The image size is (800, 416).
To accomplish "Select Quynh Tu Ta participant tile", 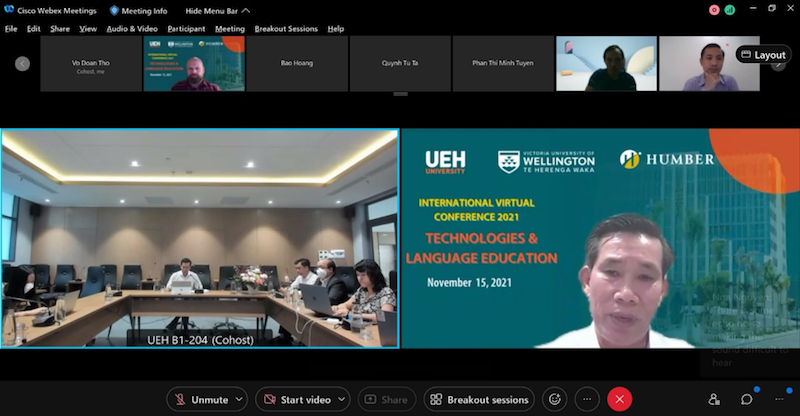I will 400,64.
